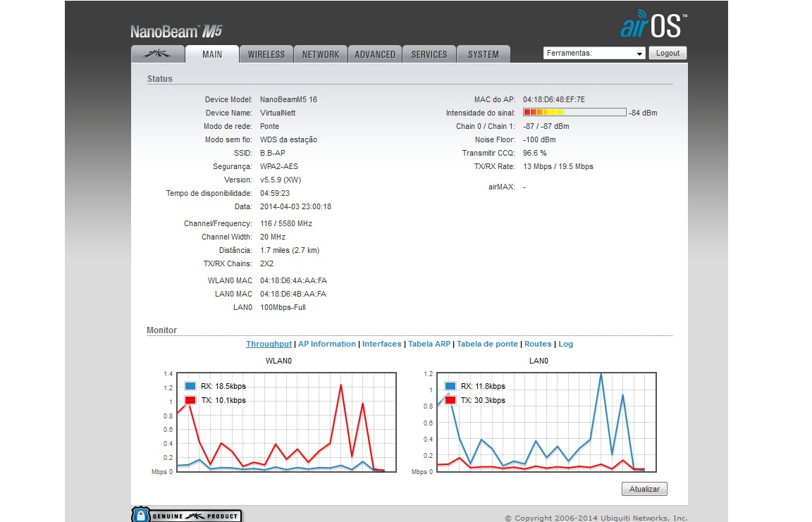Screen dimensions: 812x522
Task: Click the SSID value B.B-AP
Action: point(272,153)
